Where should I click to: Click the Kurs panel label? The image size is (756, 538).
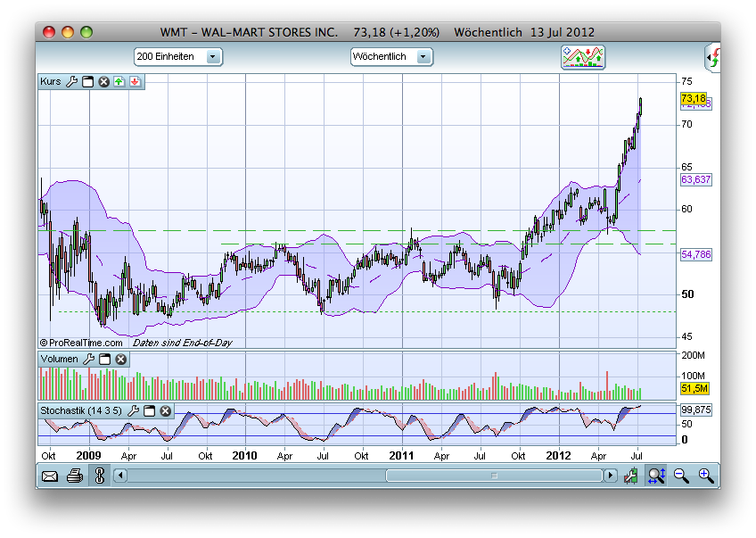(x=51, y=81)
